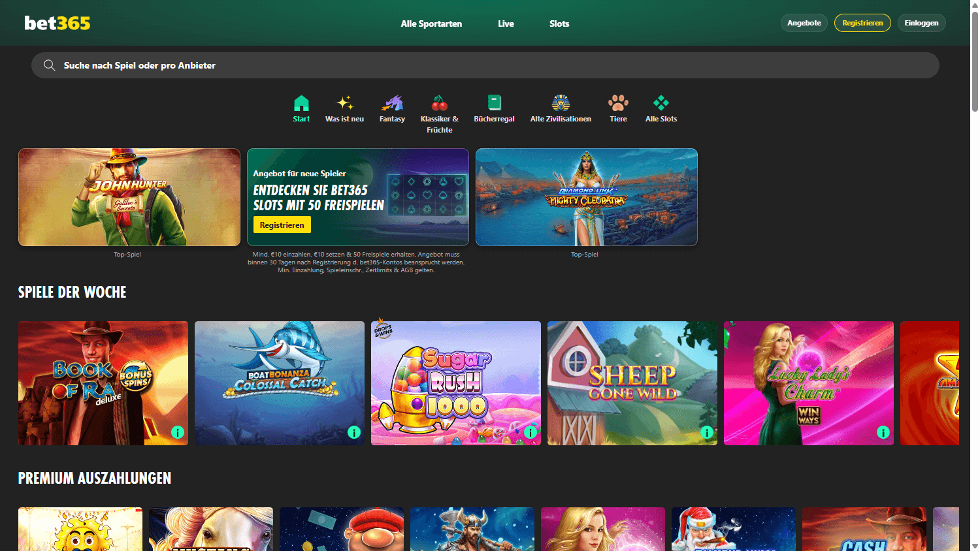Show info for Book of Ra deluxe

click(178, 432)
